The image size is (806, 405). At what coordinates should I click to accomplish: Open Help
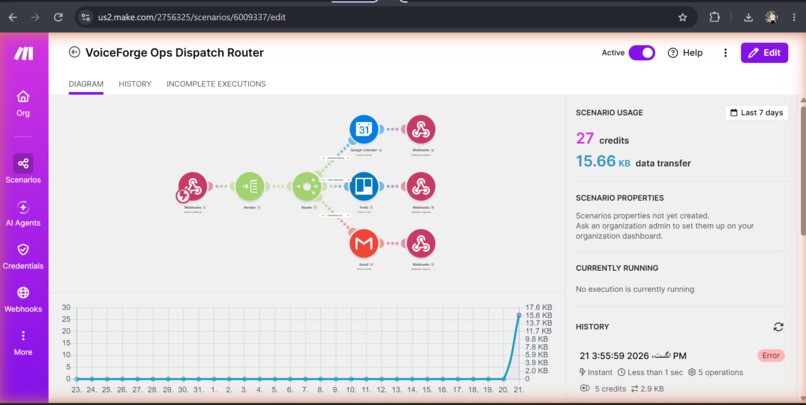pos(685,52)
